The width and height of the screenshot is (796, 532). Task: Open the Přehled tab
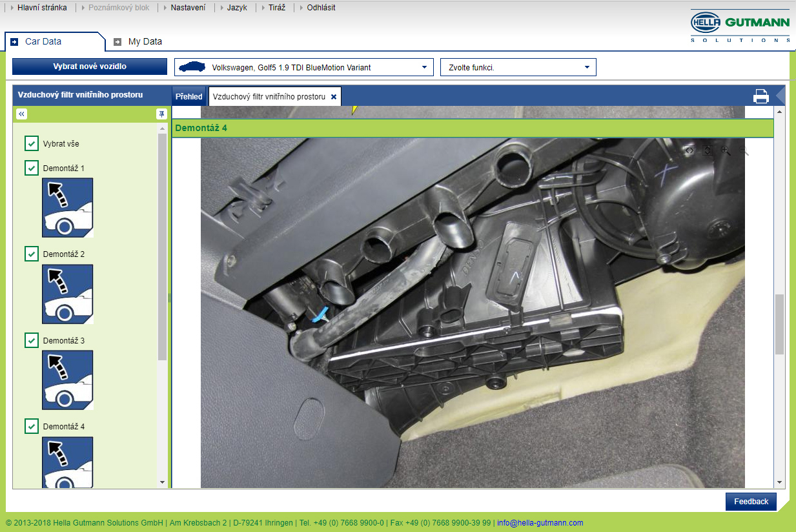(189, 96)
